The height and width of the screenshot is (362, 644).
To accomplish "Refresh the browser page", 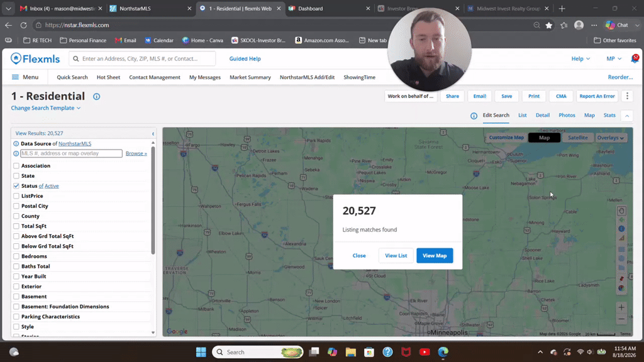I will 23,25.
